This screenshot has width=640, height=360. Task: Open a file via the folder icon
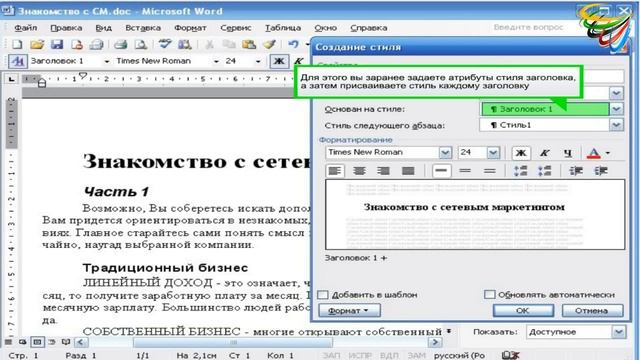pos(36,44)
